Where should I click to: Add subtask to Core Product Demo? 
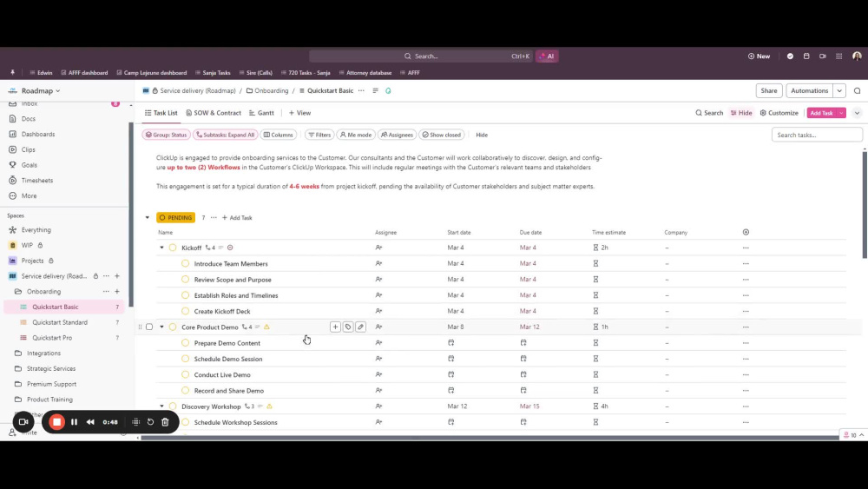pyautogui.click(x=335, y=327)
